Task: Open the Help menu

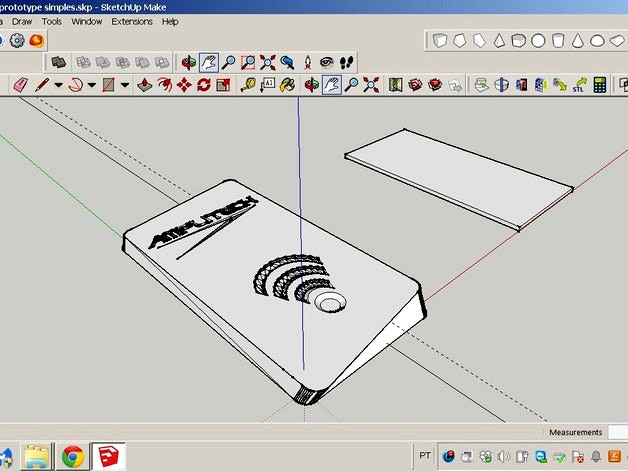Action: tap(170, 22)
